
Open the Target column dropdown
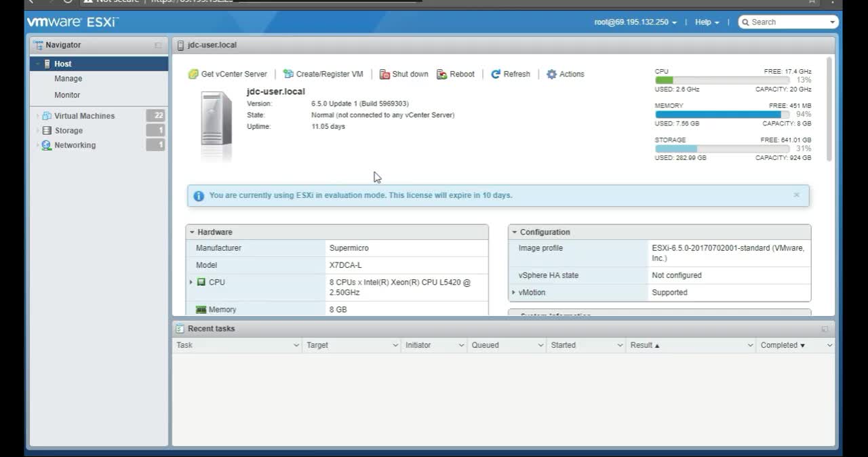tap(395, 345)
